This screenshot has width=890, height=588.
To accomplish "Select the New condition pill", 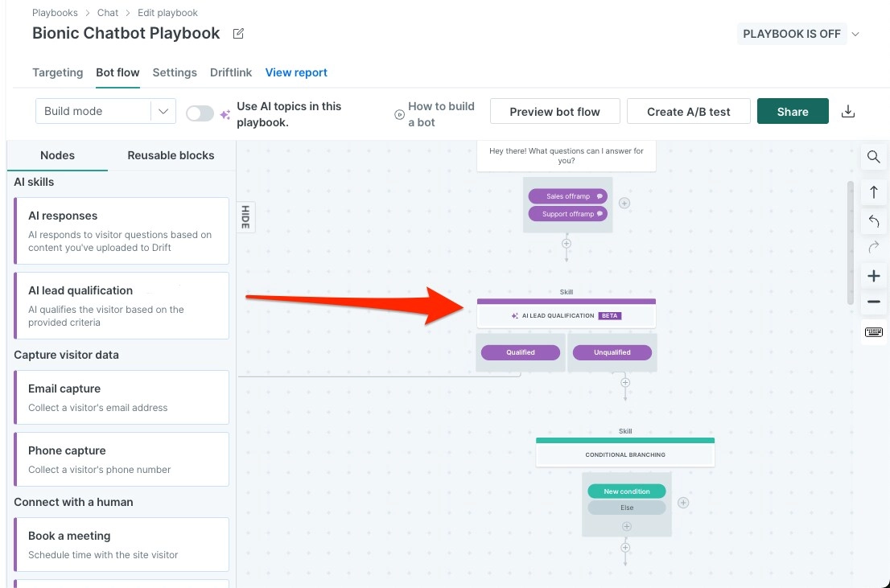I will [627, 491].
